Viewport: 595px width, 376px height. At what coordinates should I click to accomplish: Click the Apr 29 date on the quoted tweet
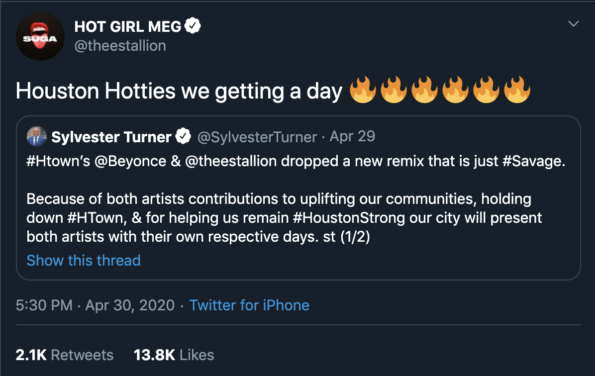point(352,136)
